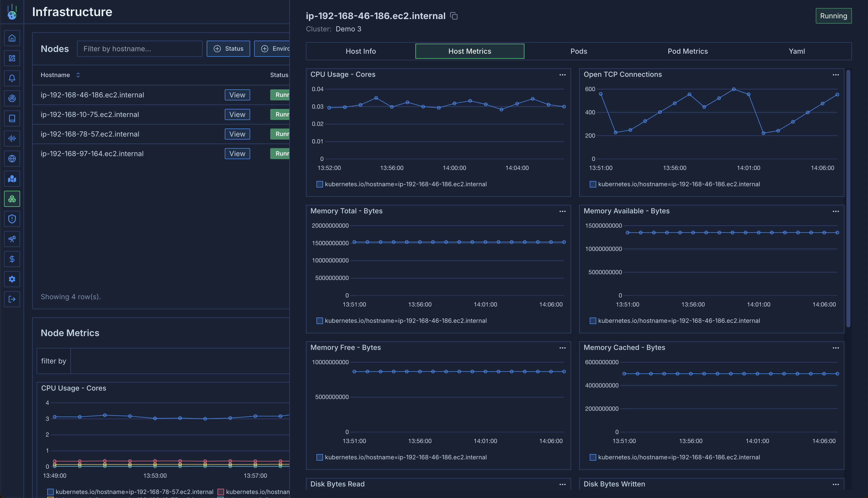Switch to the Pods tab
This screenshot has width=868, height=498.
click(x=579, y=51)
